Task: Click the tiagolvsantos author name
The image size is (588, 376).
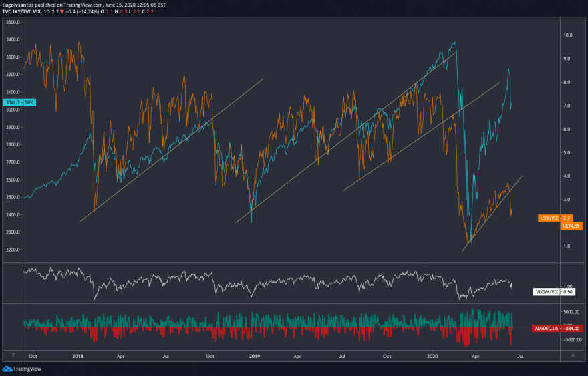Action: point(17,5)
